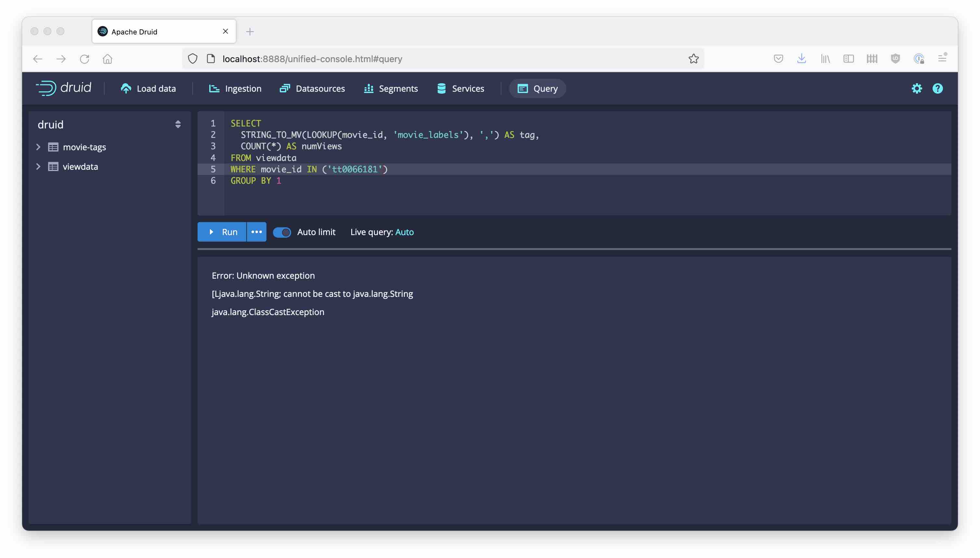Open Firefox hamburger application menu
The image size is (980, 558).
coord(942,59)
